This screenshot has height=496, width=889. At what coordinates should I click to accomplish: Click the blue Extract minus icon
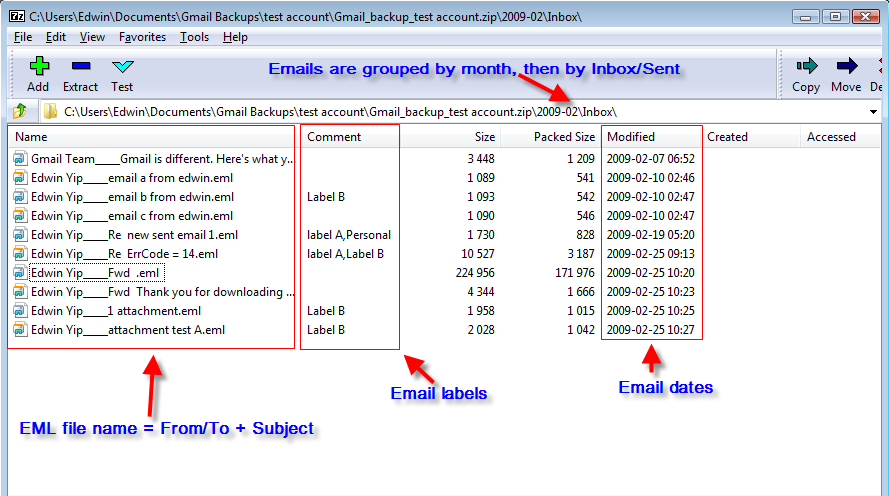point(80,67)
